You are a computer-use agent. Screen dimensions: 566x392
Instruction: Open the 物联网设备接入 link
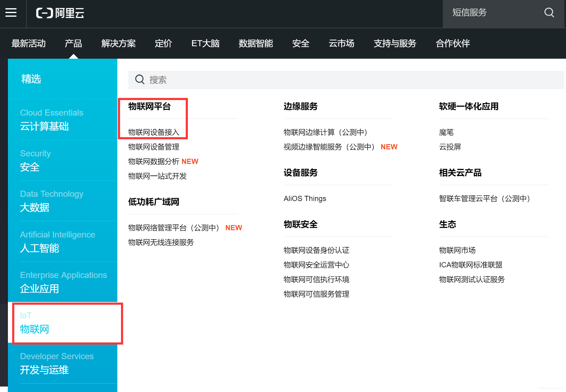tap(154, 132)
